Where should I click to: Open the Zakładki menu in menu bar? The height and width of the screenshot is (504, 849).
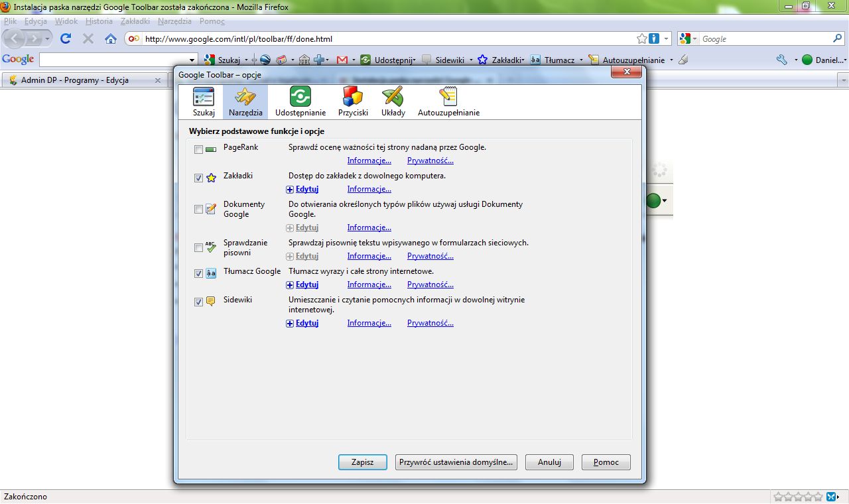click(x=135, y=21)
